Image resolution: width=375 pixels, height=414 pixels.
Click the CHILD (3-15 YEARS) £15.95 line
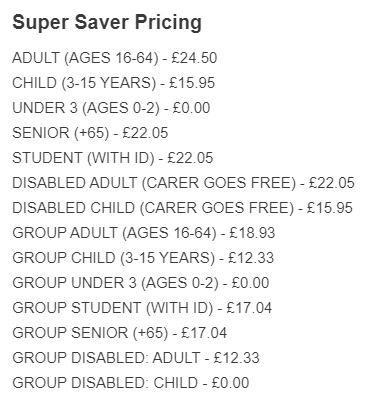click(x=114, y=83)
